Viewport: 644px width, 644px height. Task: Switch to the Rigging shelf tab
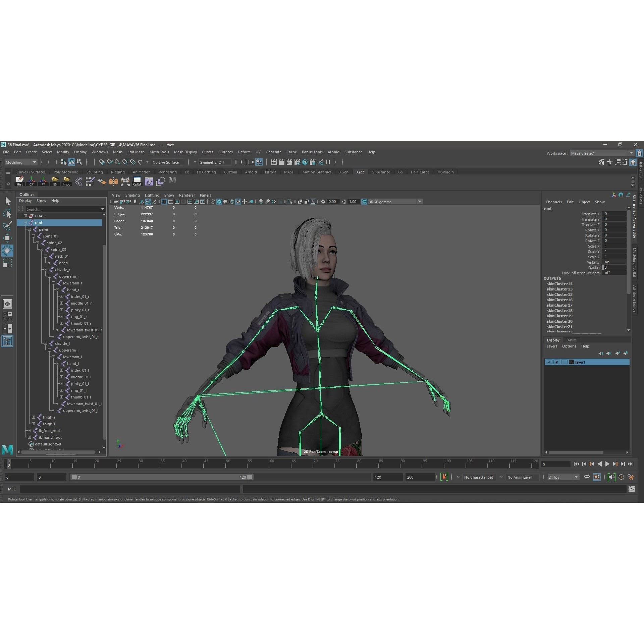pyautogui.click(x=118, y=172)
